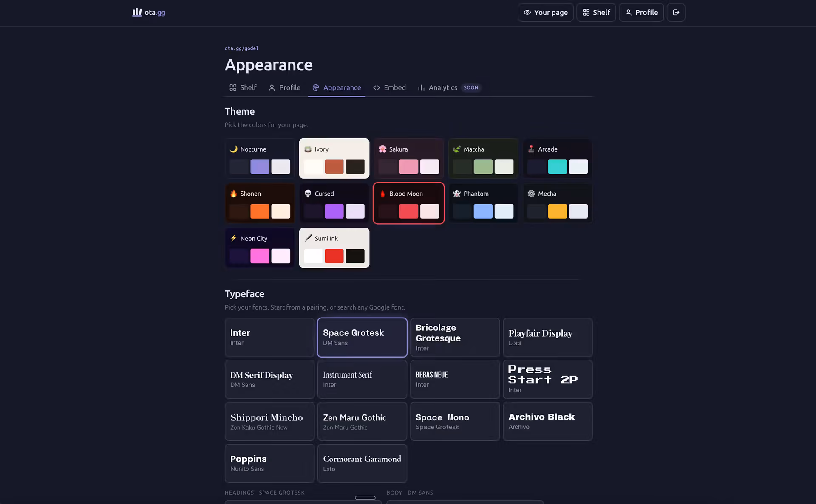This screenshot has width=816, height=504.
Task: Select the Space Grotesk font pairing
Action: tap(362, 338)
